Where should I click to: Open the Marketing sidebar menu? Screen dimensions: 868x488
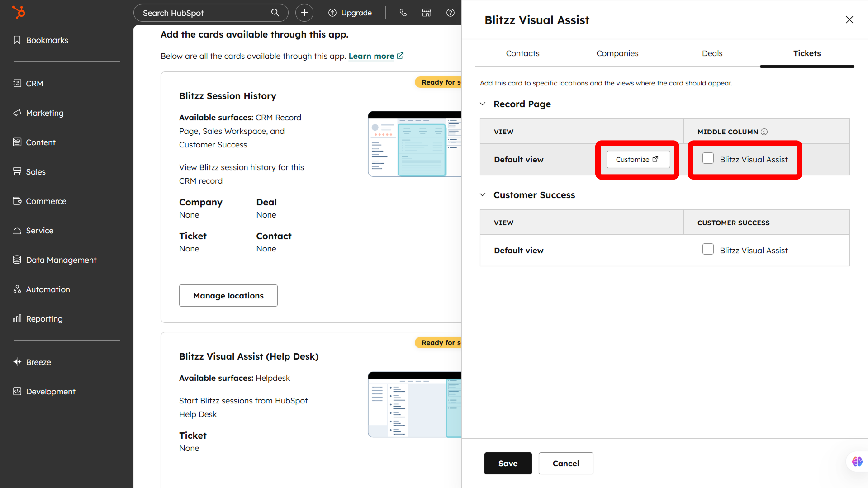pyautogui.click(x=38, y=113)
